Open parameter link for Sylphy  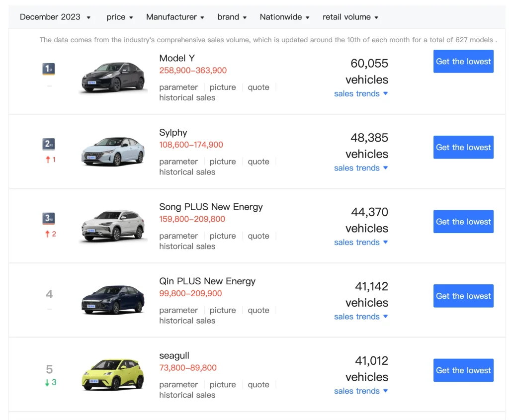tap(178, 162)
